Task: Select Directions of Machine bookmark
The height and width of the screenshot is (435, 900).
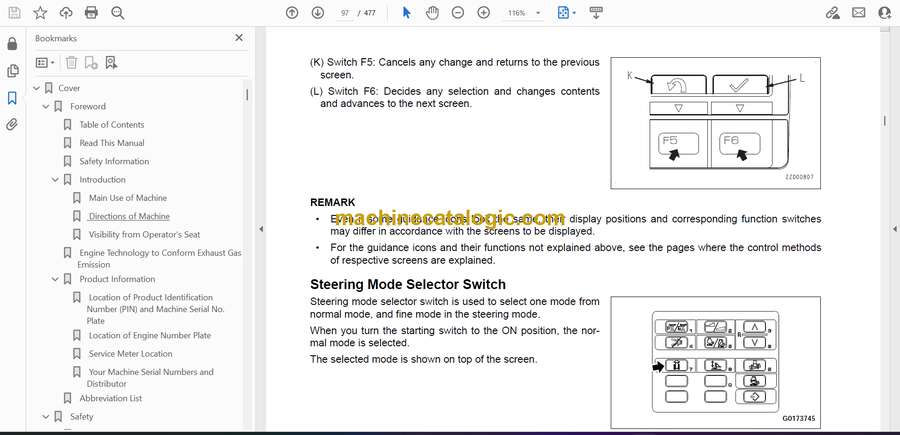Action: [x=129, y=216]
